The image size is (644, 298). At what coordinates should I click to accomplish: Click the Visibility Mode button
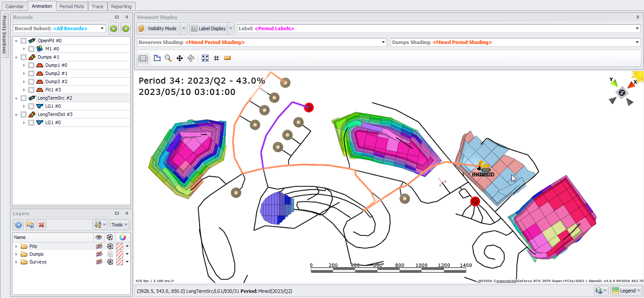point(158,28)
